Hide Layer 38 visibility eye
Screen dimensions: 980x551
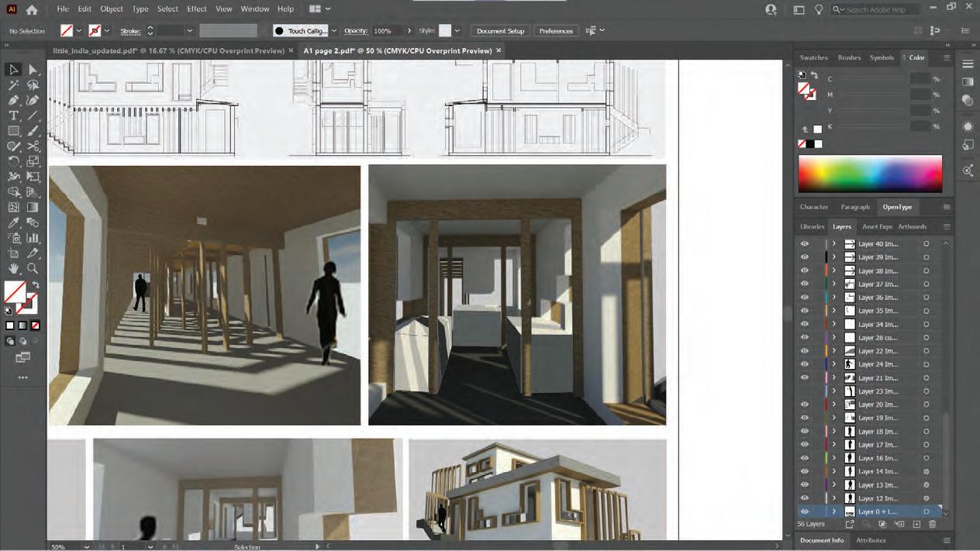(x=805, y=270)
